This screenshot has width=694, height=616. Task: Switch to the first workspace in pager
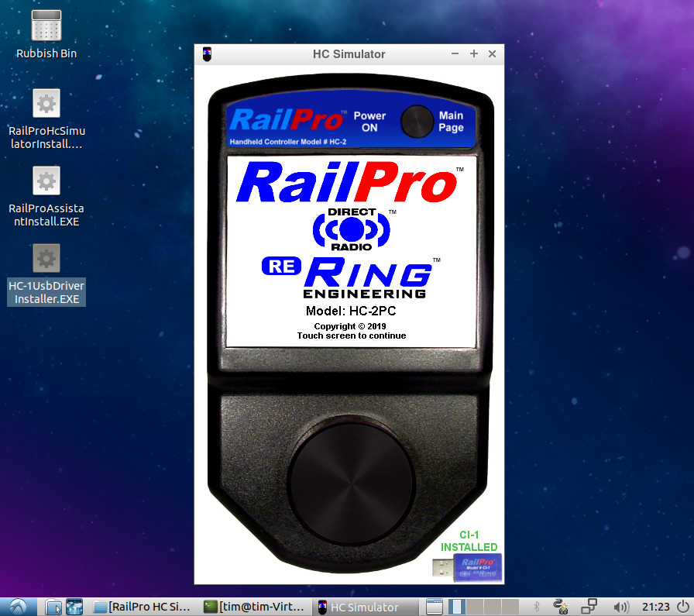pos(458,607)
